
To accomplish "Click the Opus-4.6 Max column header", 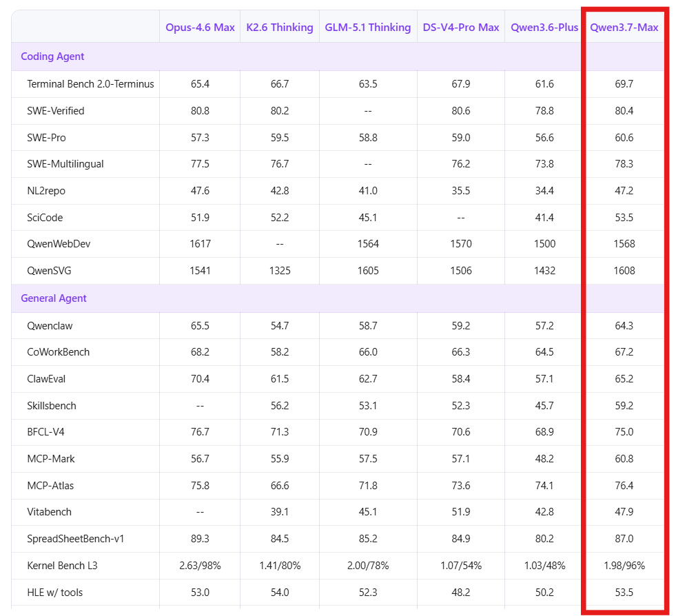I will (200, 27).
